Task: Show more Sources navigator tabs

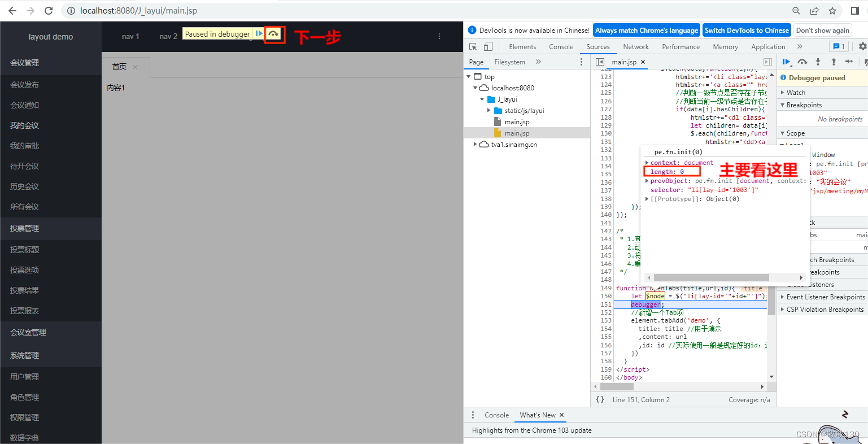Action: tap(538, 62)
